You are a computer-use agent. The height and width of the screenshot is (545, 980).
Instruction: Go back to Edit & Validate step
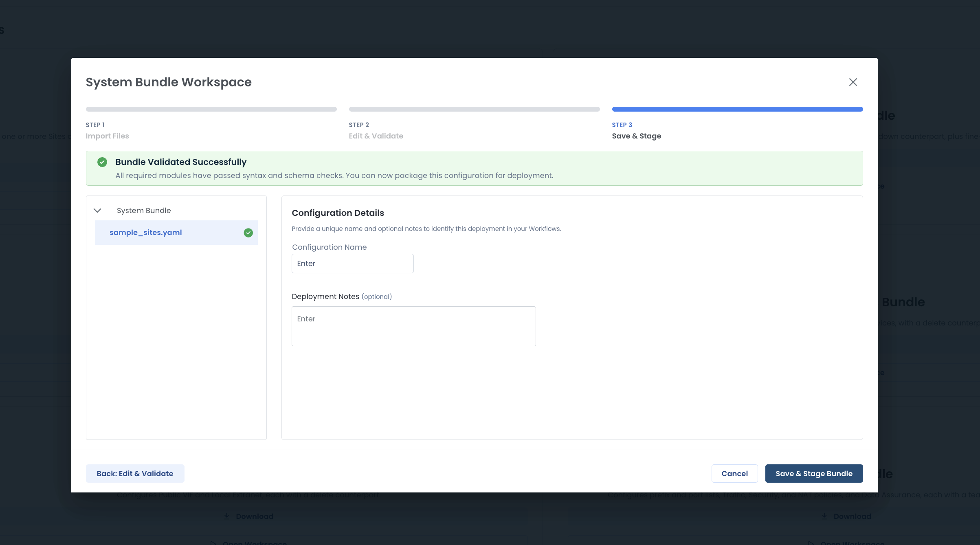135,473
